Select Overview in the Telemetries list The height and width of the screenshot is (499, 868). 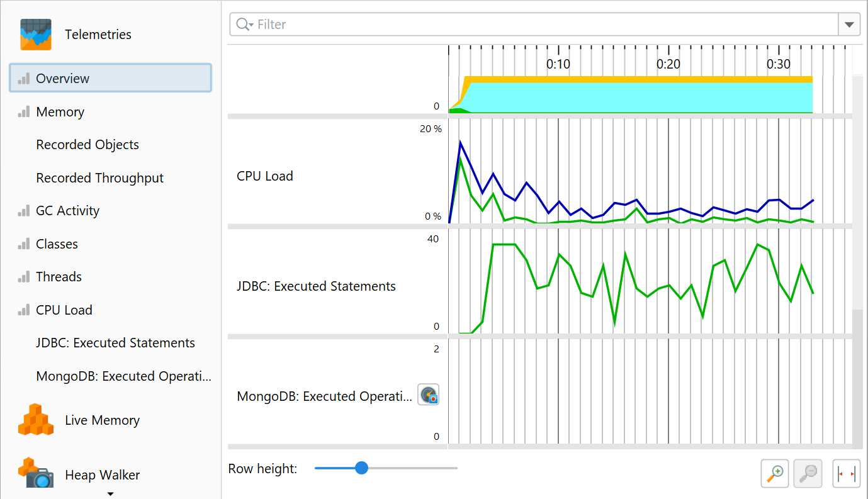pos(62,79)
